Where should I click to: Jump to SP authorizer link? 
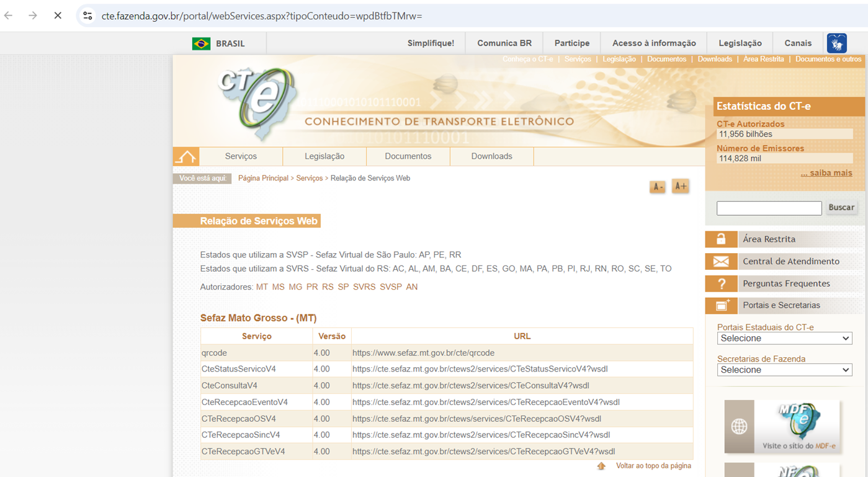pos(343,287)
